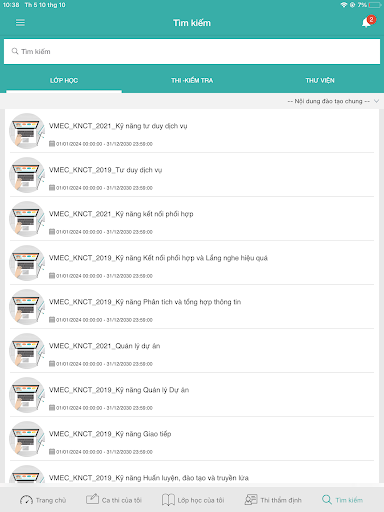Click calendar icon under 2021 Quản lý dự án

coord(52,364)
